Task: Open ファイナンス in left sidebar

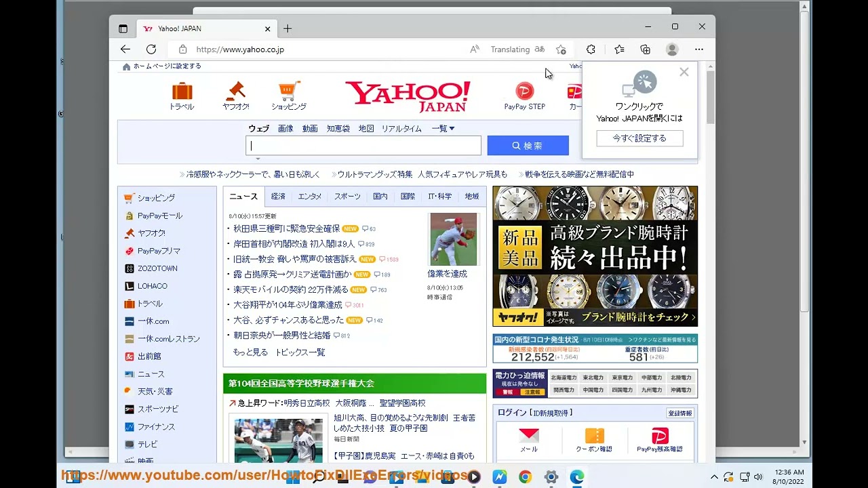Action: pyautogui.click(x=150, y=427)
